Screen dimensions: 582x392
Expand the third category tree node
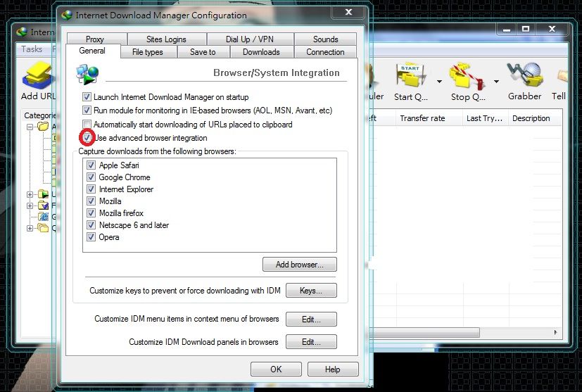click(x=30, y=206)
